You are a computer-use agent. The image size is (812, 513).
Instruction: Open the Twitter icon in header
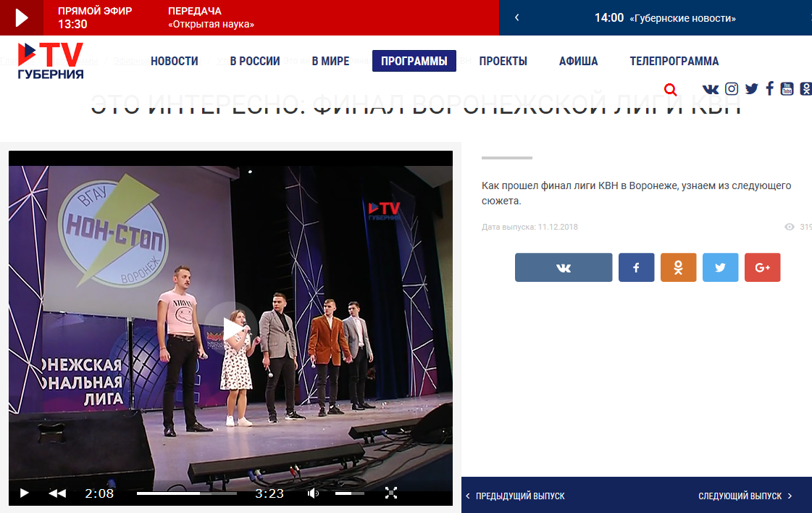(x=751, y=89)
